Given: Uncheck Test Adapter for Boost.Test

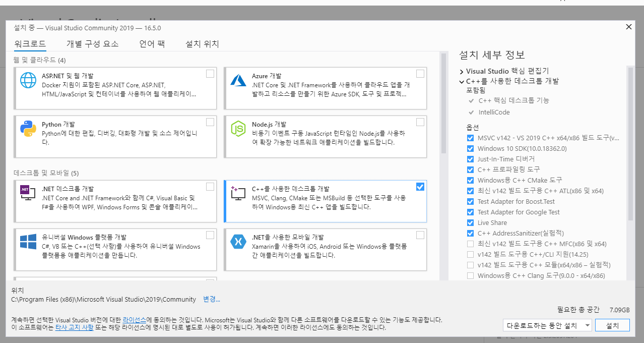Looking at the screenshot, I should [470, 201].
